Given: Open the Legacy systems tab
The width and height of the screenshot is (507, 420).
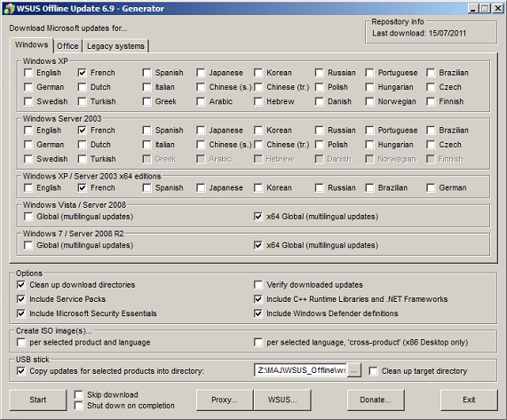Looking at the screenshot, I should (x=115, y=46).
